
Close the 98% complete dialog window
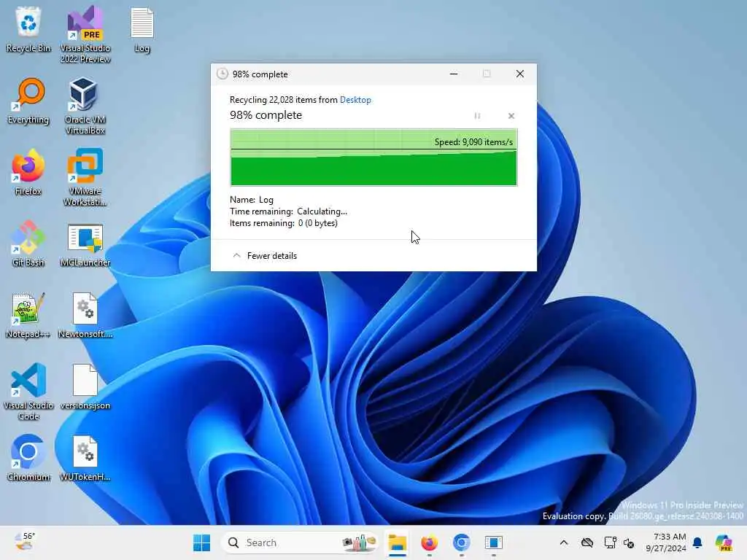pyautogui.click(x=519, y=74)
